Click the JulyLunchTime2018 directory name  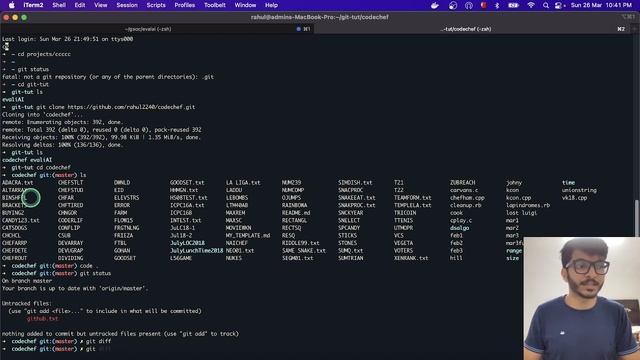(197, 251)
